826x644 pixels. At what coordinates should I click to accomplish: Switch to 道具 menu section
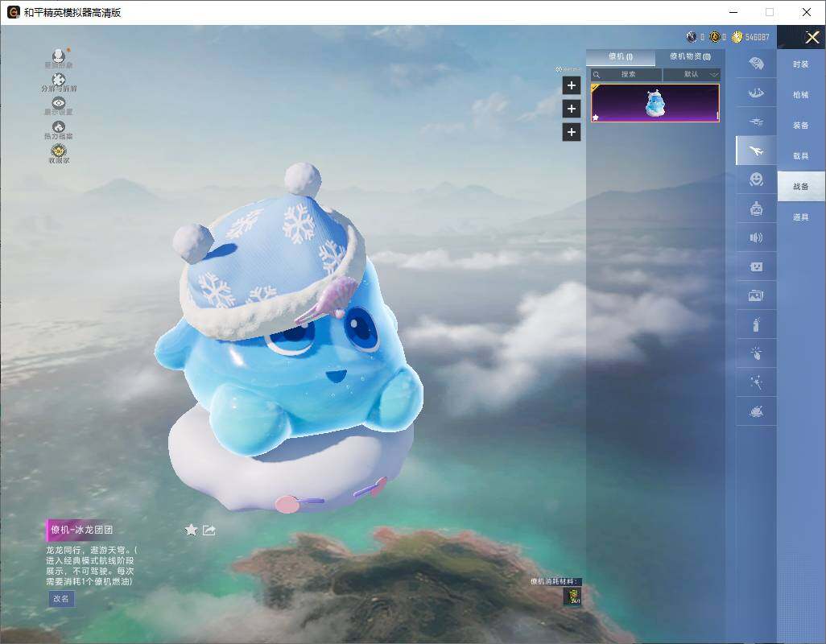tap(801, 217)
